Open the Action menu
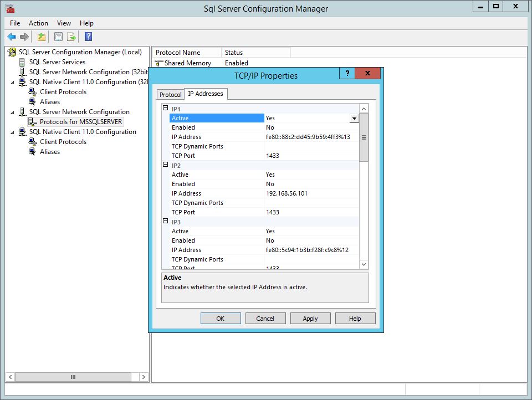532x400 pixels. (x=38, y=23)
